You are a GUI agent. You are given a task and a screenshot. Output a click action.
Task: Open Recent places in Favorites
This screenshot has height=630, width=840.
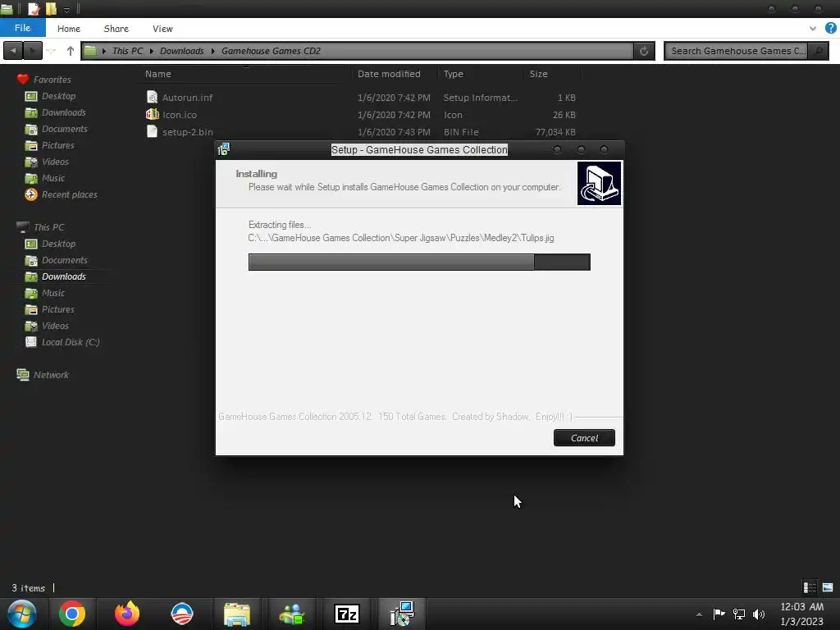[69, 194]
